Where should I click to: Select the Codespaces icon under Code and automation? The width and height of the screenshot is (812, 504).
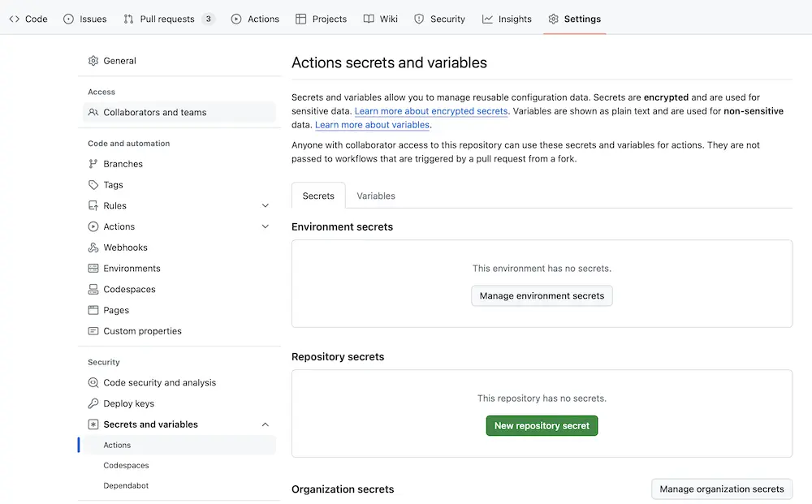click(x=93, y=289)
